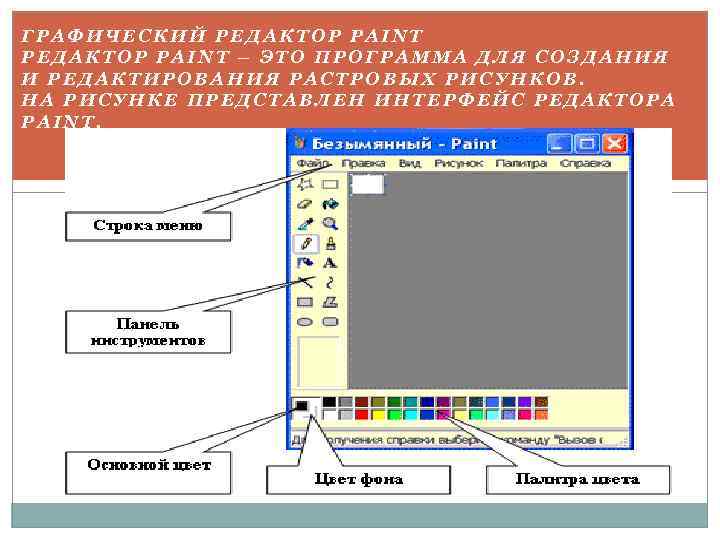Viewport: 720px width, 540px height.
Task: Select the Airbrush spray tool
Action: point(305,263)
